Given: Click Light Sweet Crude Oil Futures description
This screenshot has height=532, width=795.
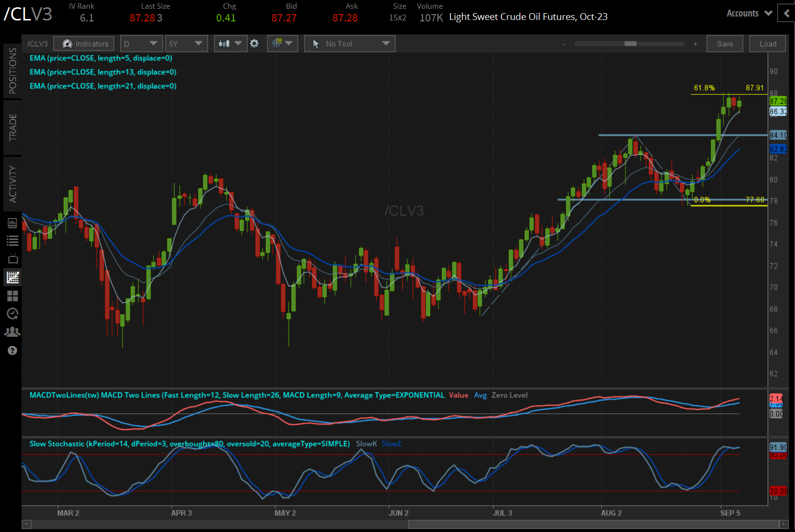Looking at the screenshot, I should pyautogui.click(x=529, y=17).
